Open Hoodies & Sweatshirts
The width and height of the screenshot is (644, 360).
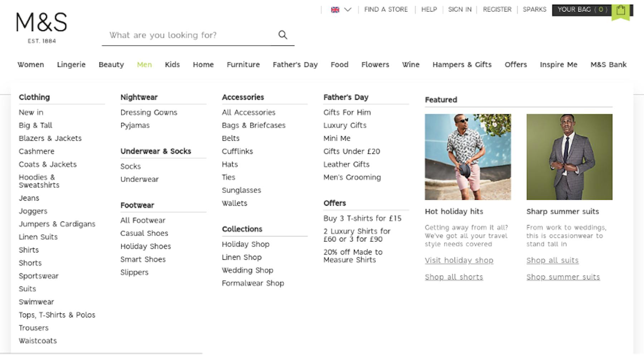click(x=39, y=181)
